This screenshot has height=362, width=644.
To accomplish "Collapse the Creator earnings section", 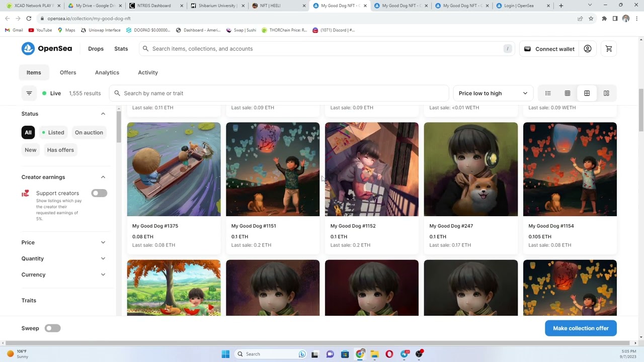I will (x=103, y=177).
